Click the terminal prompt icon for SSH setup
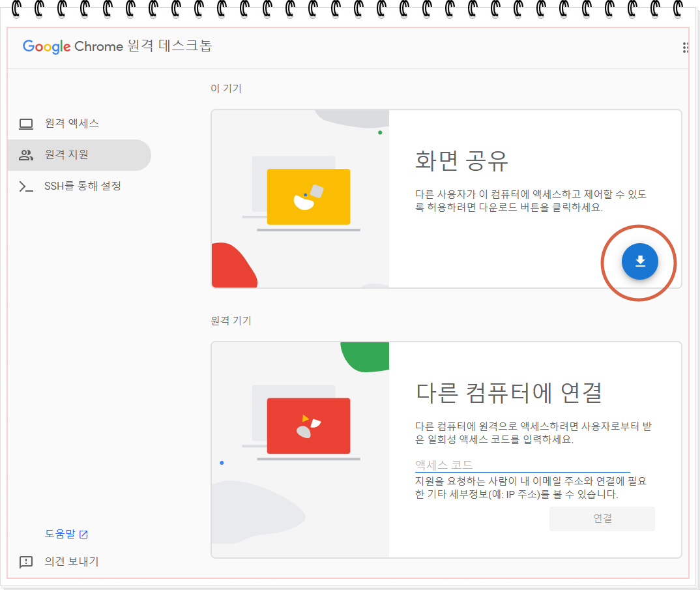 pyautogui.click(x=26, y=186)
